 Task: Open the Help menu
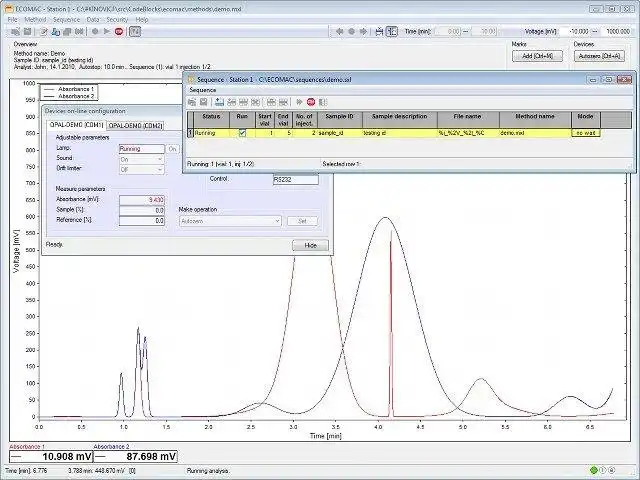click(142, 20)
